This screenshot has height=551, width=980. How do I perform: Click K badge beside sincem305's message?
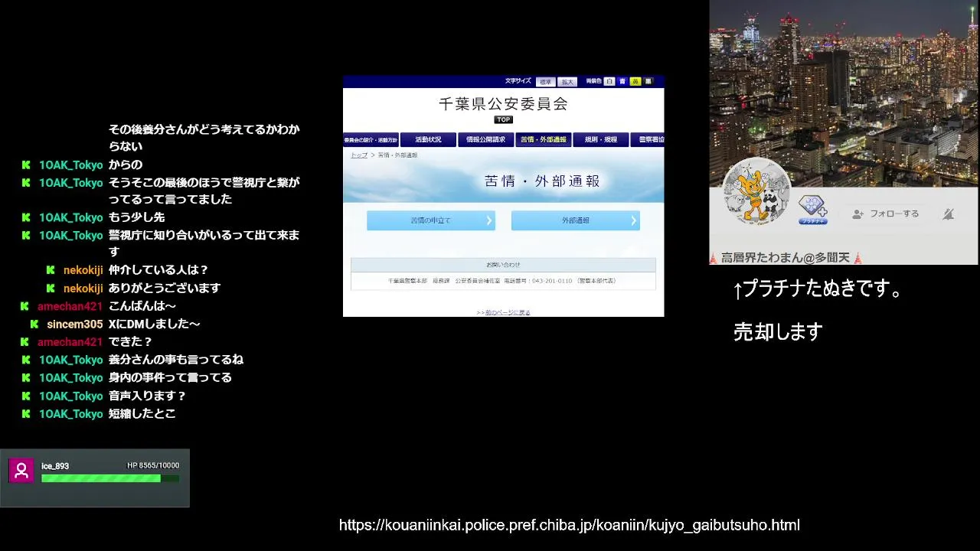click(34, 324)
